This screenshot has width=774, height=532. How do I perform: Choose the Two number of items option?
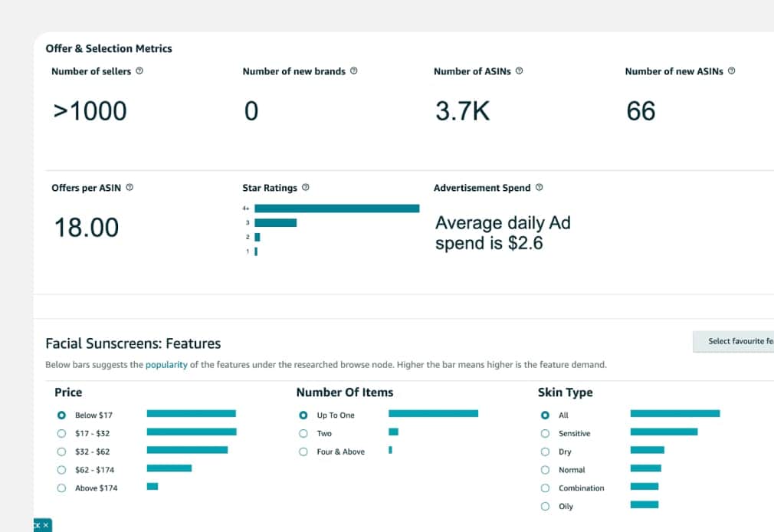(303, 433)
